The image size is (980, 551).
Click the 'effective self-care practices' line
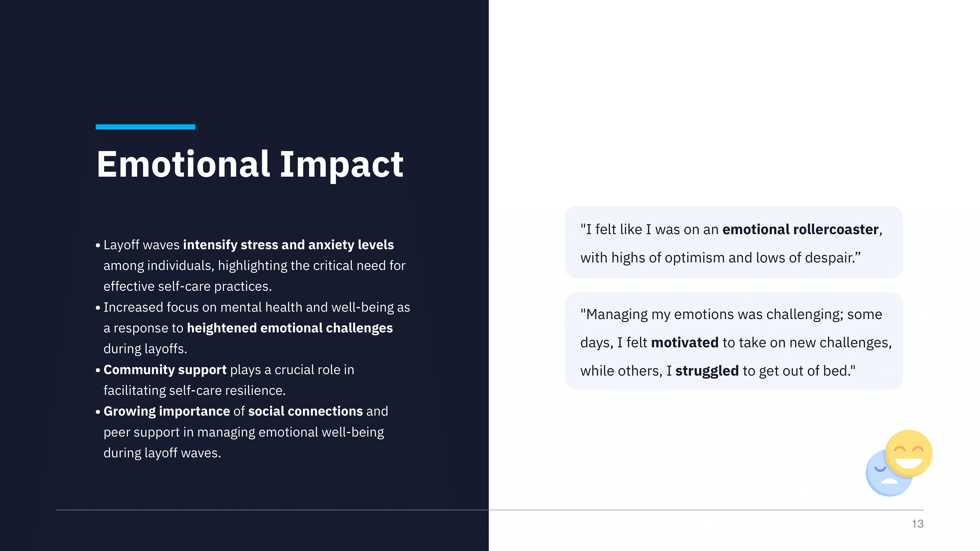point(188,286)
